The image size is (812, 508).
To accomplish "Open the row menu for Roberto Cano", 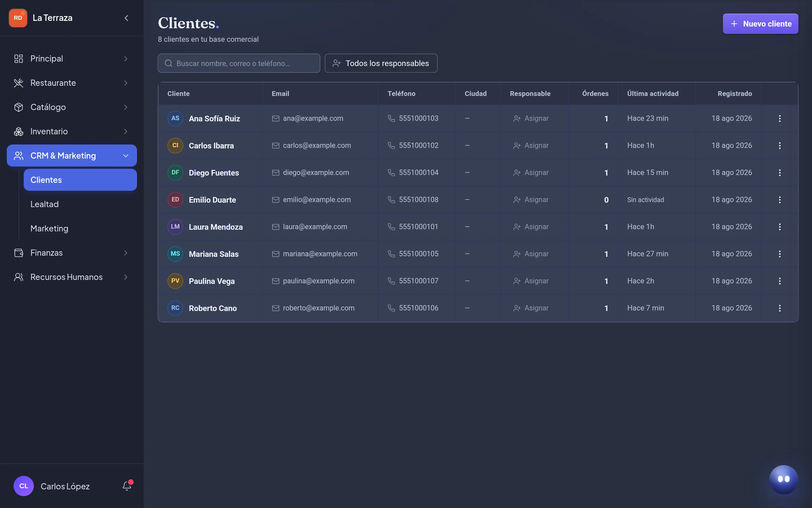I will pyautogui.click(x=780, y=308).
